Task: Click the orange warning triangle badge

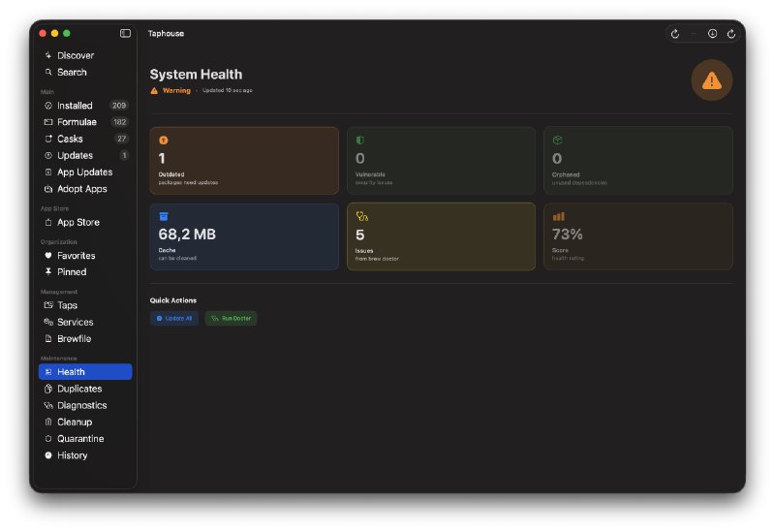Action: (711, 80)
